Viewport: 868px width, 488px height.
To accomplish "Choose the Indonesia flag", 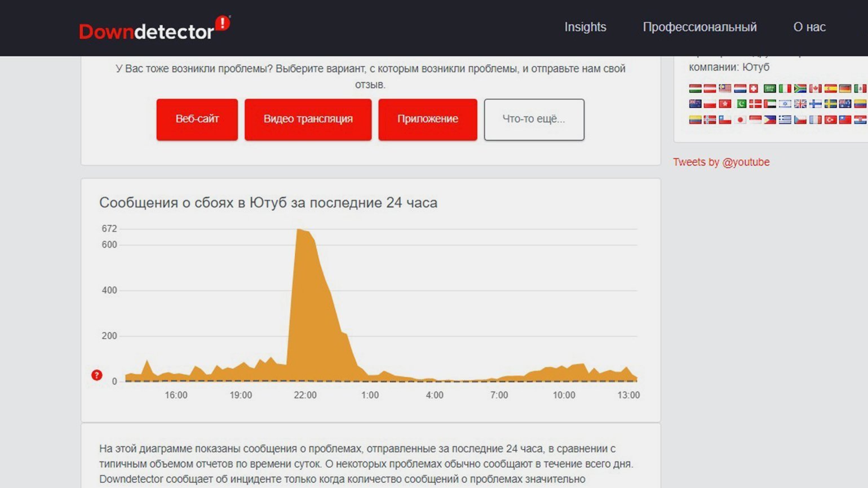I will [x=755, y=119].
